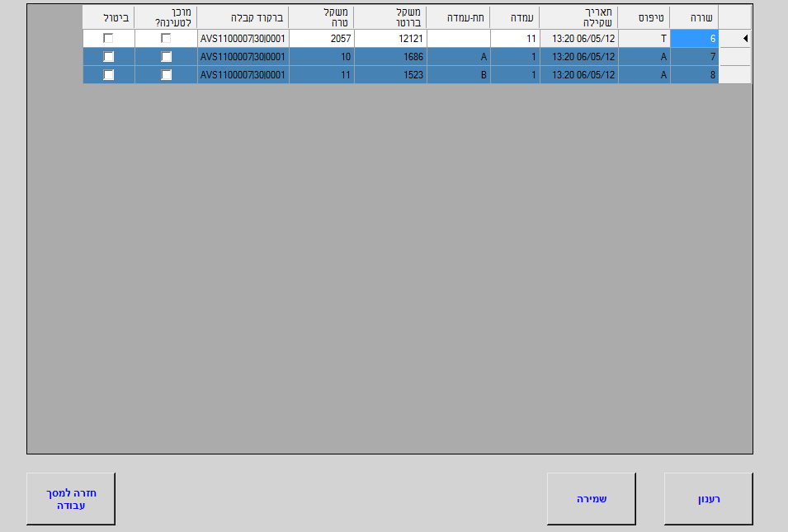Screen dimensions: 788x532
Task: Select row number cell 8
Action: pos(695,75)
